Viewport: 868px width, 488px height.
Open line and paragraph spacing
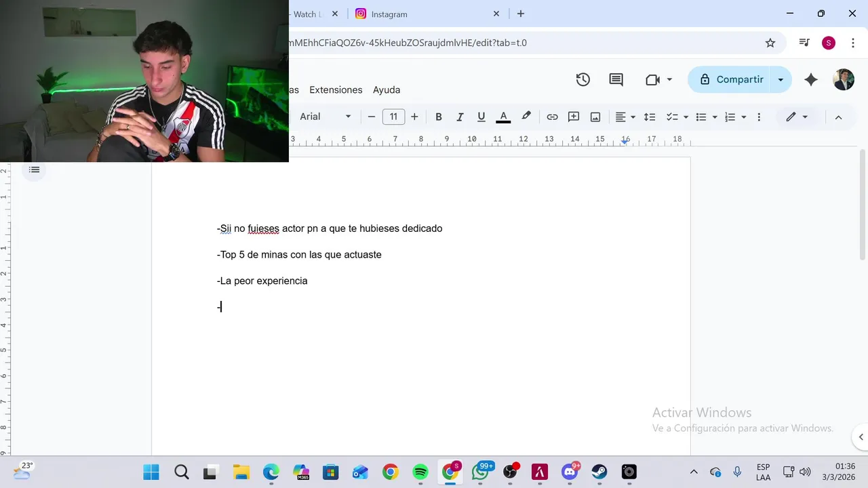coord(650,117)
